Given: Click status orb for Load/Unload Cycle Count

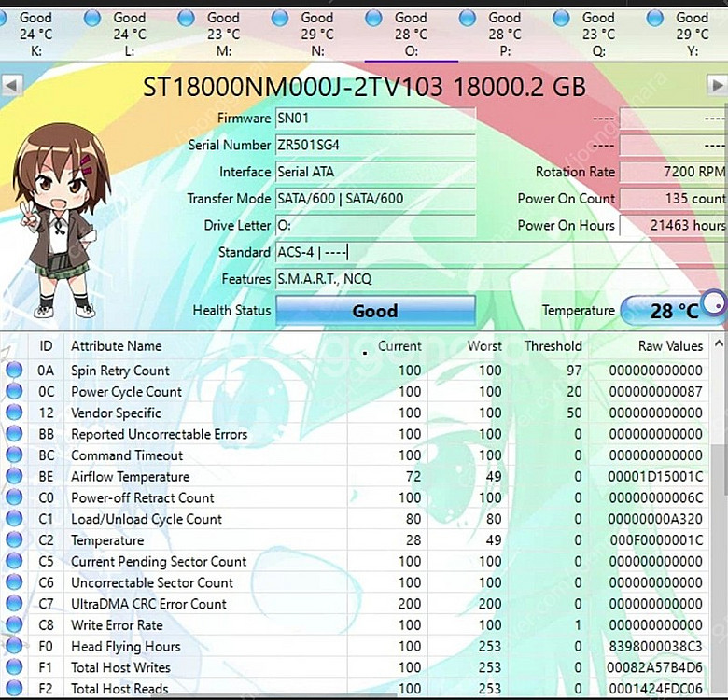Looking at the screenshot, I should click(14, 519).
